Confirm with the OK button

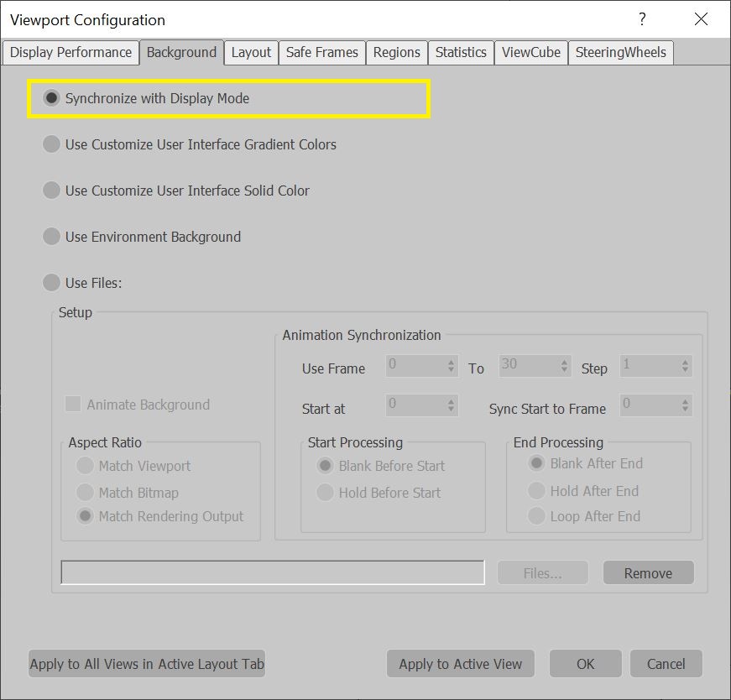click(x=586, y=664)
